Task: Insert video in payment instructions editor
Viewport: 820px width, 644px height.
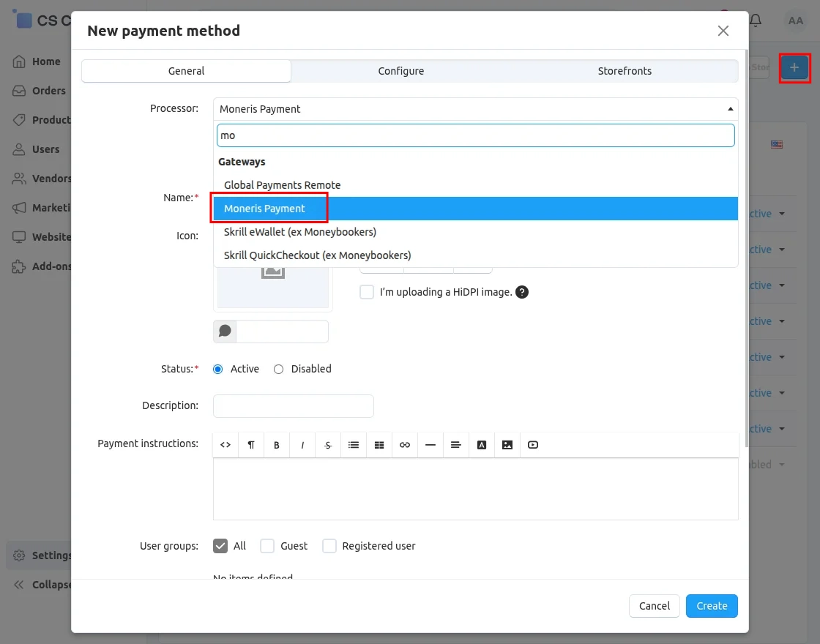Action: click(x=533, y=445)
